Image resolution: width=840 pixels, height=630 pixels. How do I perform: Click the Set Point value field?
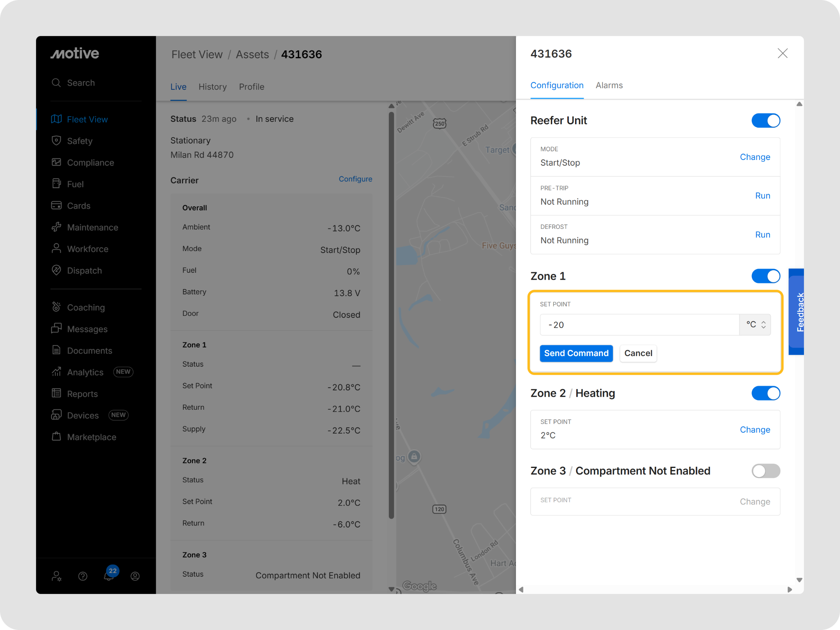point(639,325)
